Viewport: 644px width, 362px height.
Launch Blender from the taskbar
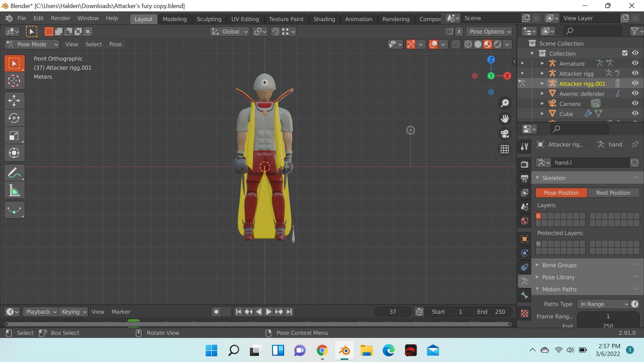[x=344, y=351]
